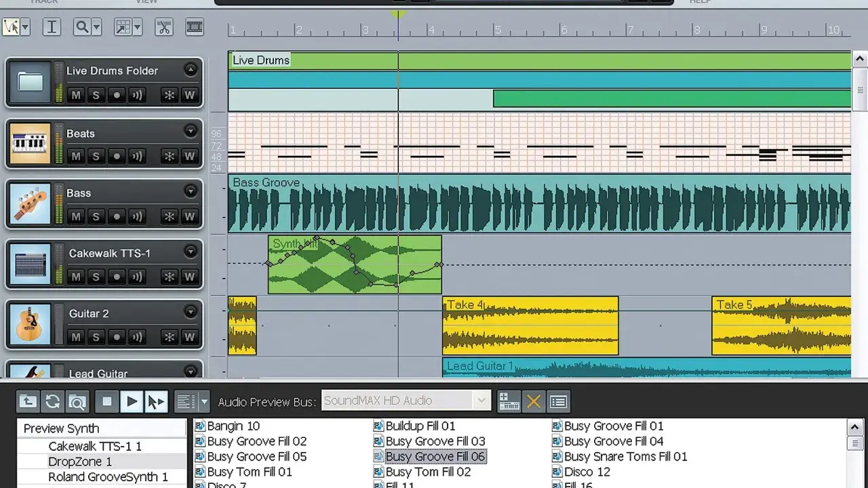Open browser views dropdown arrow
This screenshot has width=868, height=488.
[x=204, y=401]
